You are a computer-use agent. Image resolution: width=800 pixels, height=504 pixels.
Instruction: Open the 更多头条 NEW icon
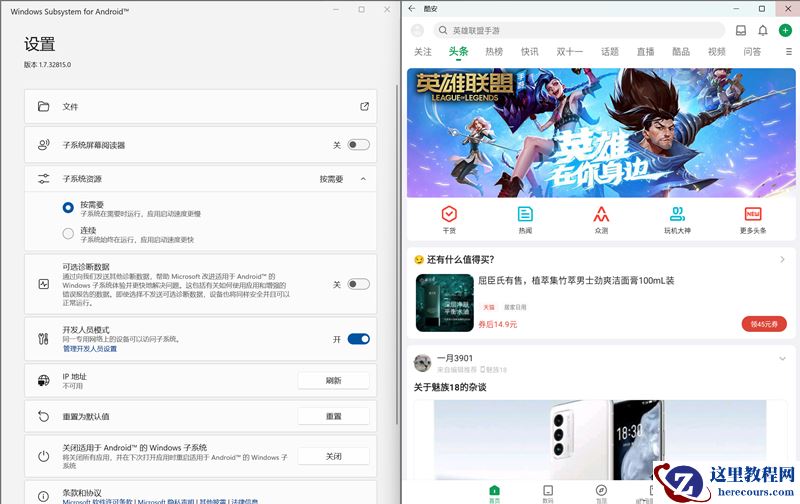(x=753, y=214)
